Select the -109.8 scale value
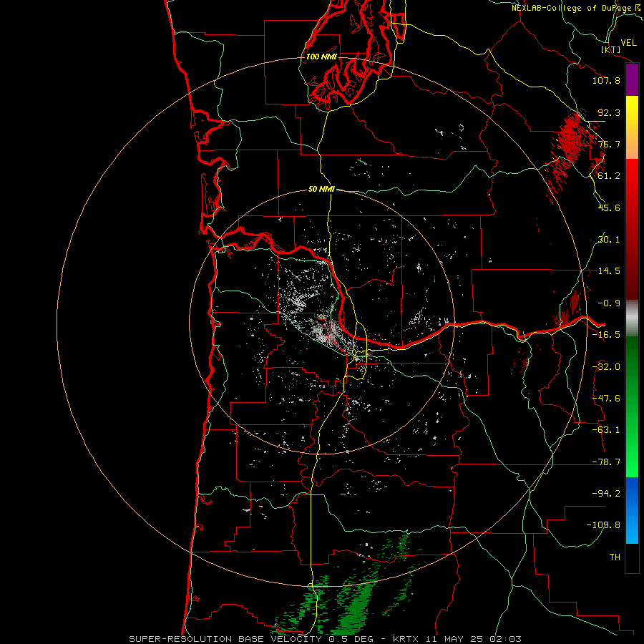The width and height of the screenshot is (644, 644). 603,525
